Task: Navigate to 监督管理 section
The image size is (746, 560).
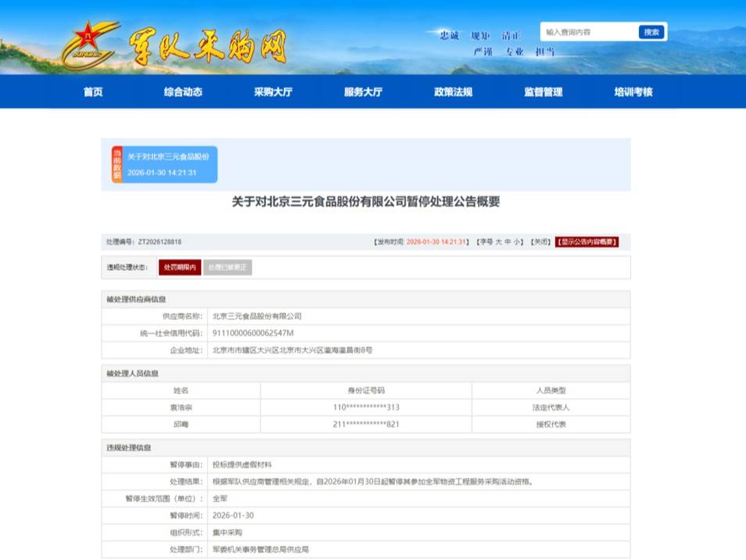Action: (543, 92)
